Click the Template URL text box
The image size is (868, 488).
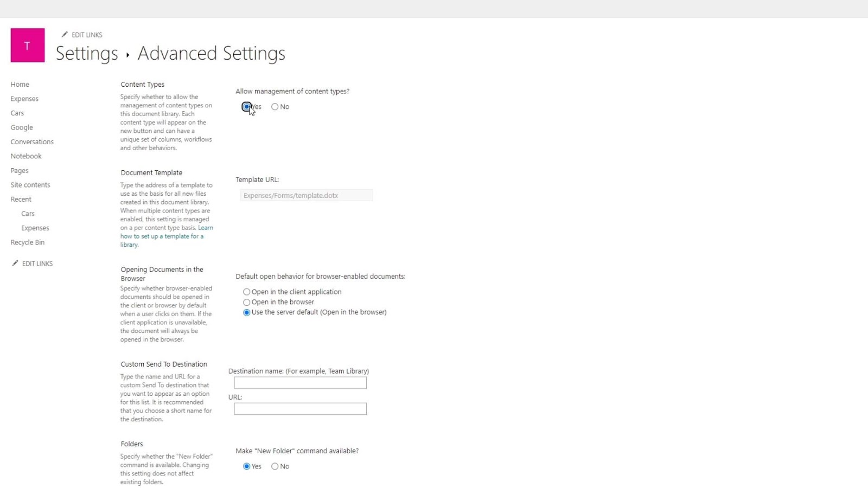pyautogui.click(x=307, y=195)
